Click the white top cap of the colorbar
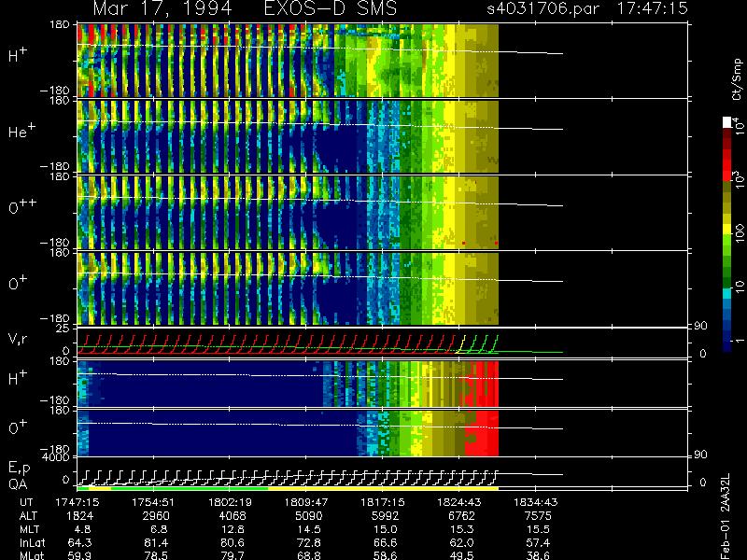Image resolution: width=747 pixels, height=560 pixels. [x=727, y=122]
